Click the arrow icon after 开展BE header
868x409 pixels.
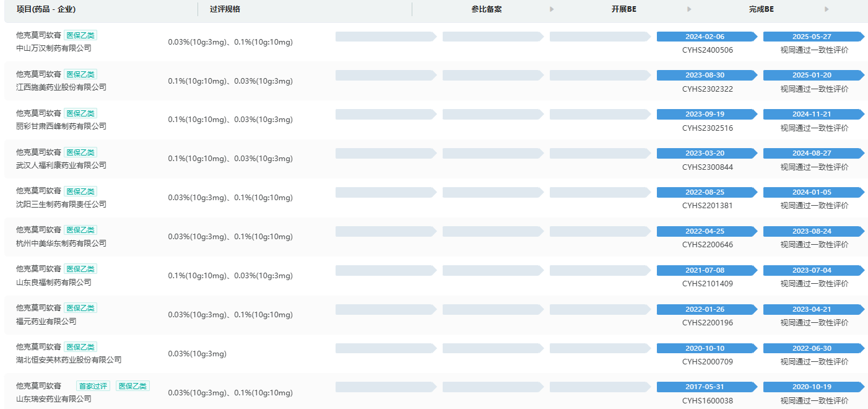pyautogui.click(x=689, y=9)
